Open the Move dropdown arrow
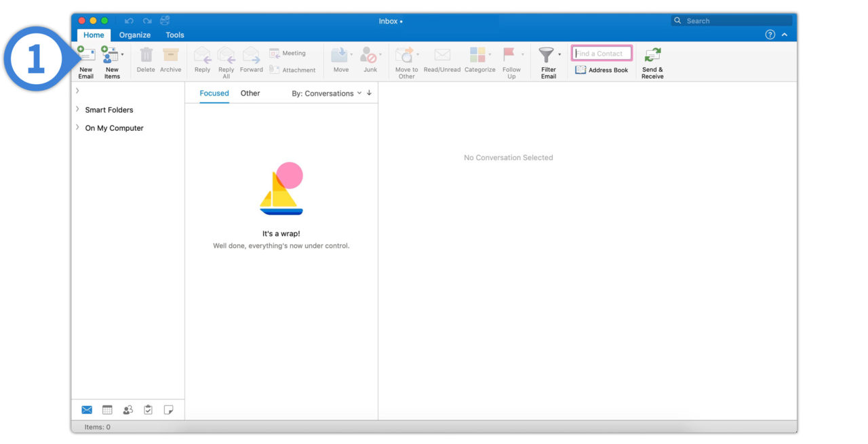The width and height of the screenshot is (868, 444). (x=351, y=55)
